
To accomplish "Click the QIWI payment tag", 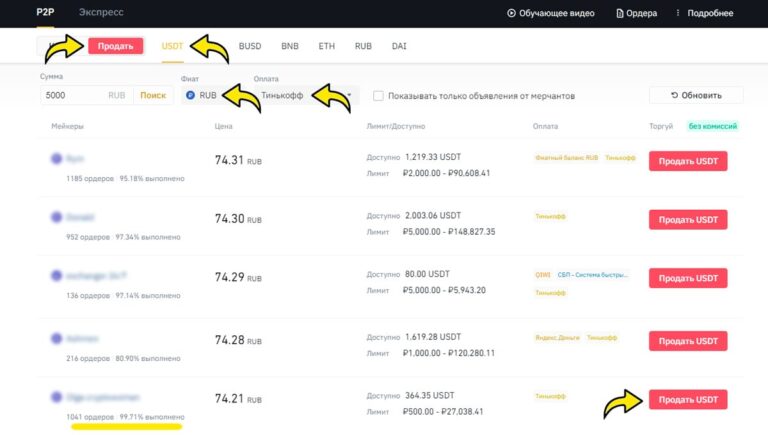I will 543,275.
